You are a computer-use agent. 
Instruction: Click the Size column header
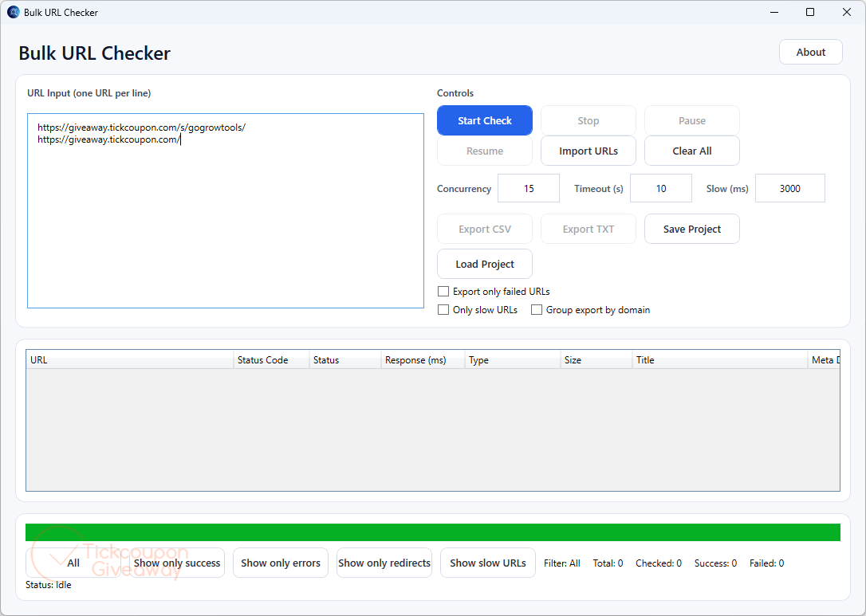[x=596, y=360]
